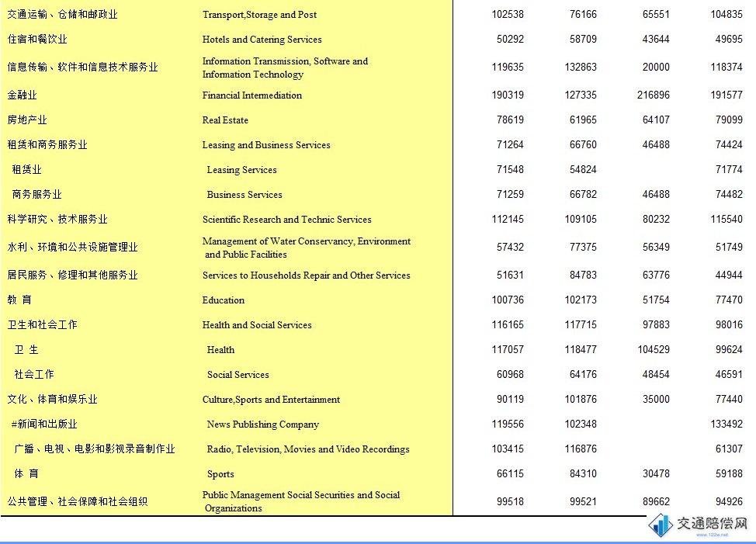Click Information Transmission, Software label
The image size is (756, 544).
point(285,68)
